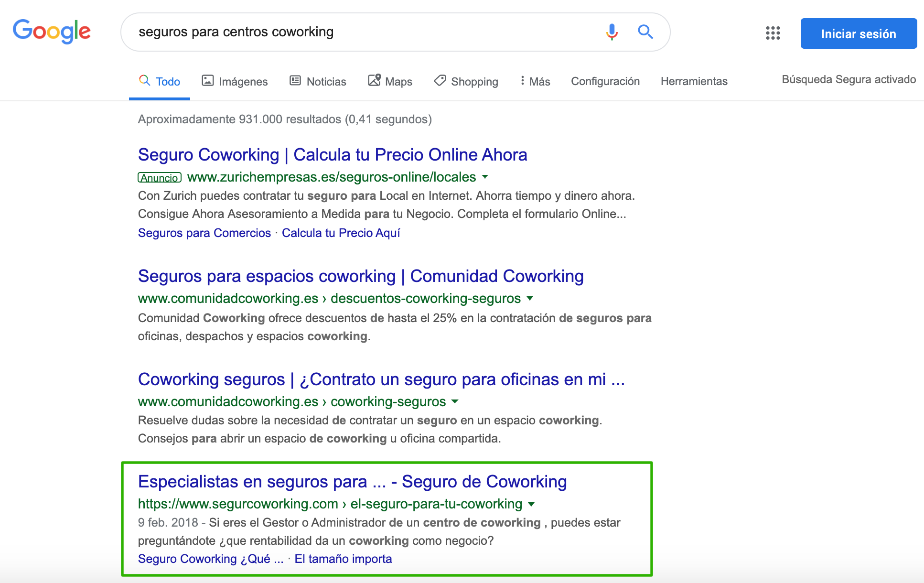Switch to the Maps tab
Viewport: 924px width, 583px height.
click(x=390, y=81)
